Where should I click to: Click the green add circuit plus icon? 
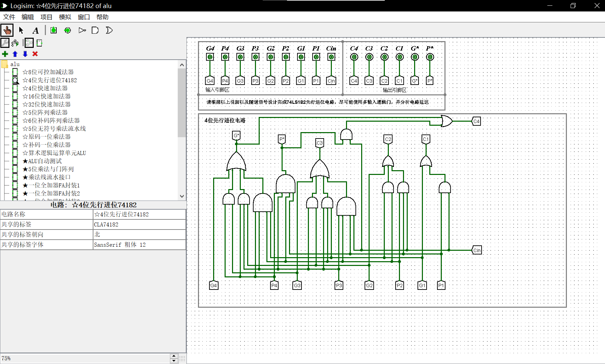pos(5,54)
